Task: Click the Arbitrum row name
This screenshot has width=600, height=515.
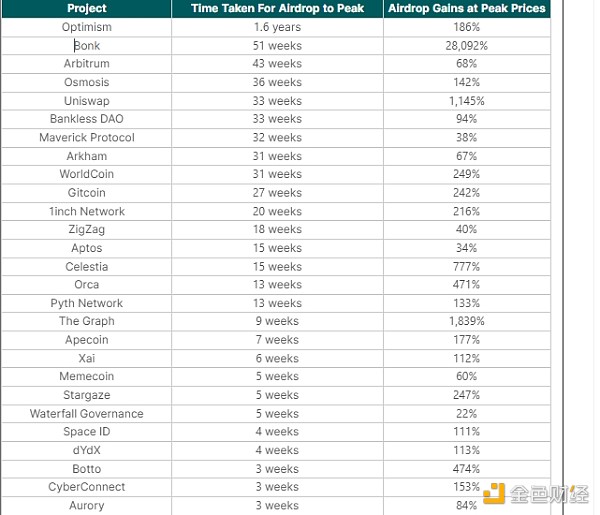Action: [x=87, y=64]
